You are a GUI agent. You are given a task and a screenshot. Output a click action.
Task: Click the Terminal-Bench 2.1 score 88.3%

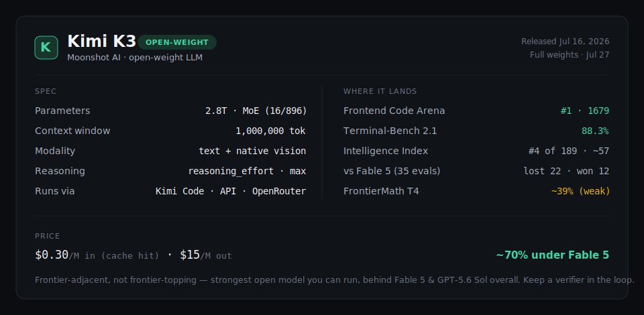click(x=595, y=131)
